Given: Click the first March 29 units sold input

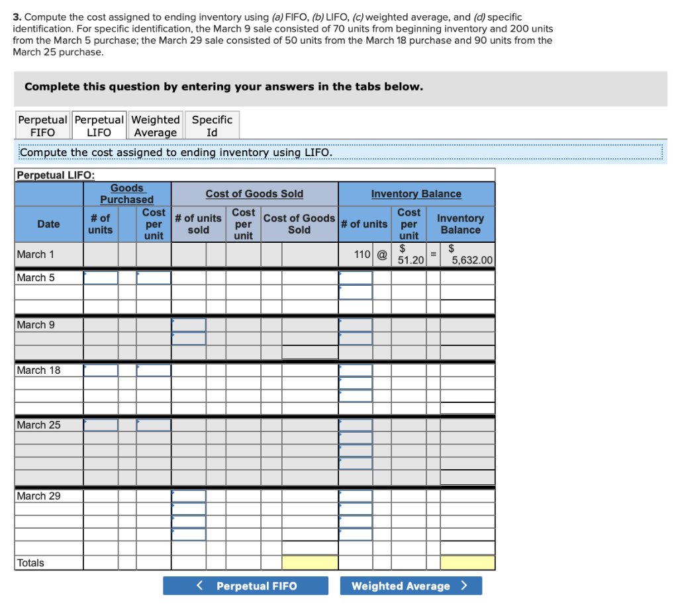Looking at the screenshot, I should tap(189, 496).
